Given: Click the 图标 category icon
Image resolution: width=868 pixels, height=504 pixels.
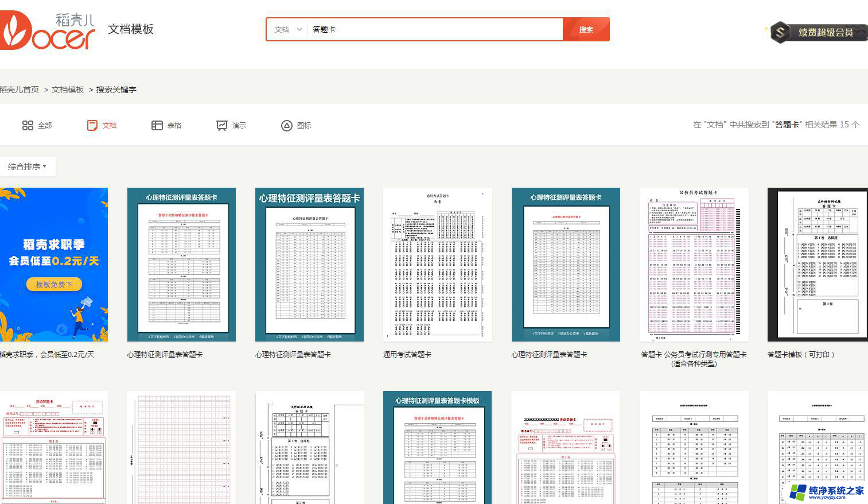Looking at the screenshot, I should click(287, 125).
